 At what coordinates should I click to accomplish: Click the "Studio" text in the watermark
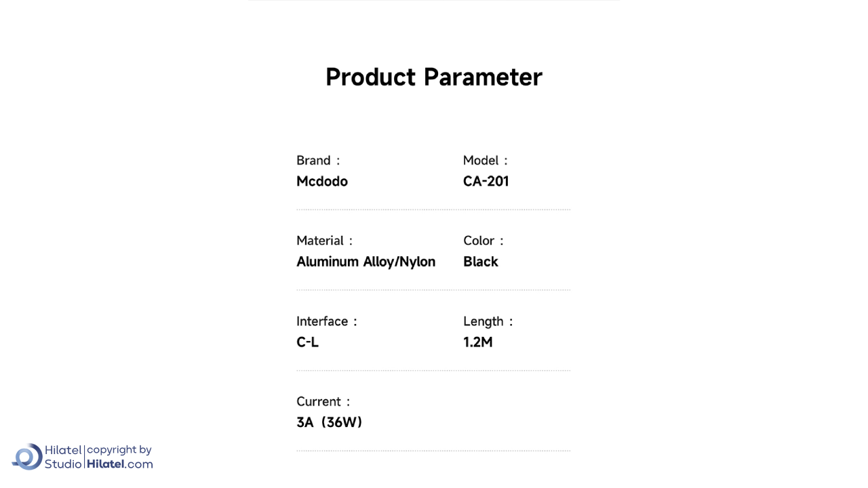click(x=63, y=464)
